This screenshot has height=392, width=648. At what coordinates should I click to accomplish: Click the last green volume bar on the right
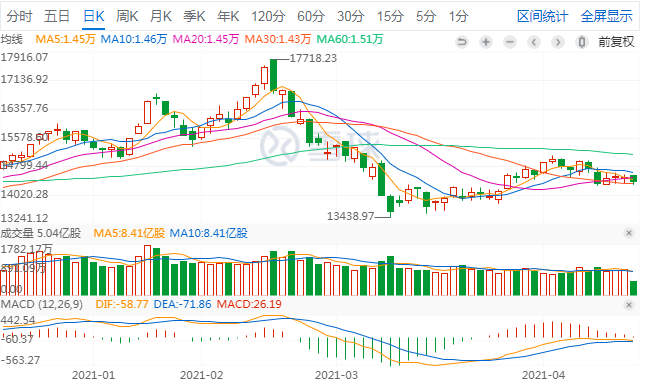click(x=634, y=288)
